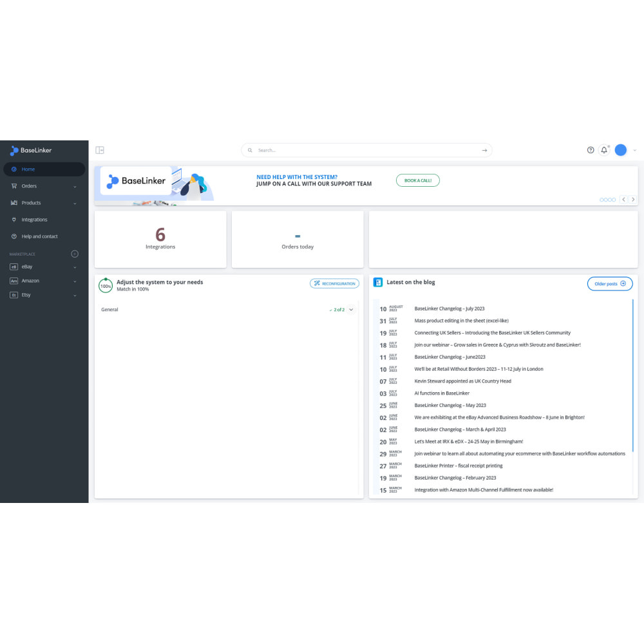Click the blog list scrollbar
This screenshot has height=644, width=644.
pos(632,375)
